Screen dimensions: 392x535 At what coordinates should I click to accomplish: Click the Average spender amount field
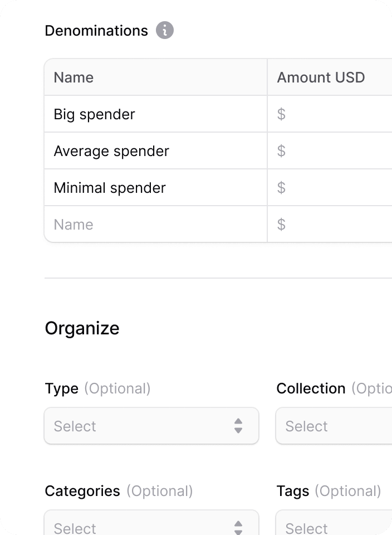pyautogui.click(x=330, y=151)
